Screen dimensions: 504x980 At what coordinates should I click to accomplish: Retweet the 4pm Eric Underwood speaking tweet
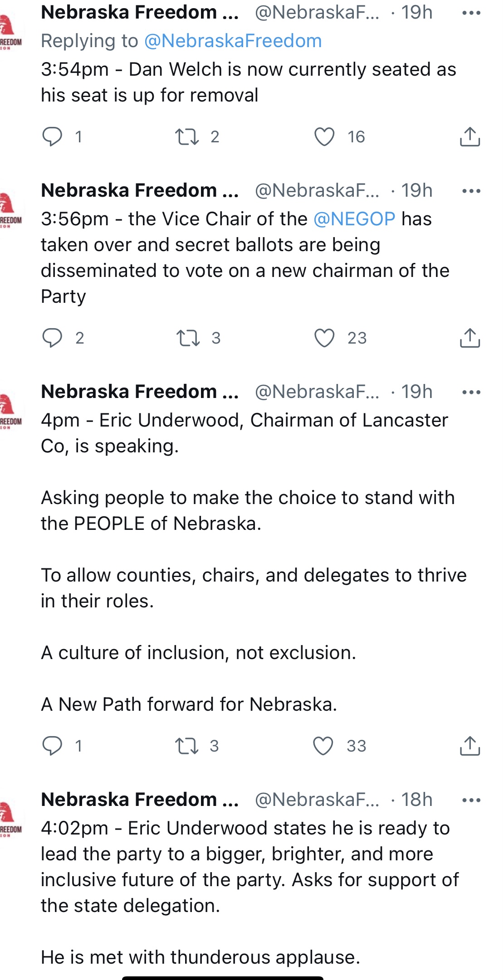pos(187,746)
